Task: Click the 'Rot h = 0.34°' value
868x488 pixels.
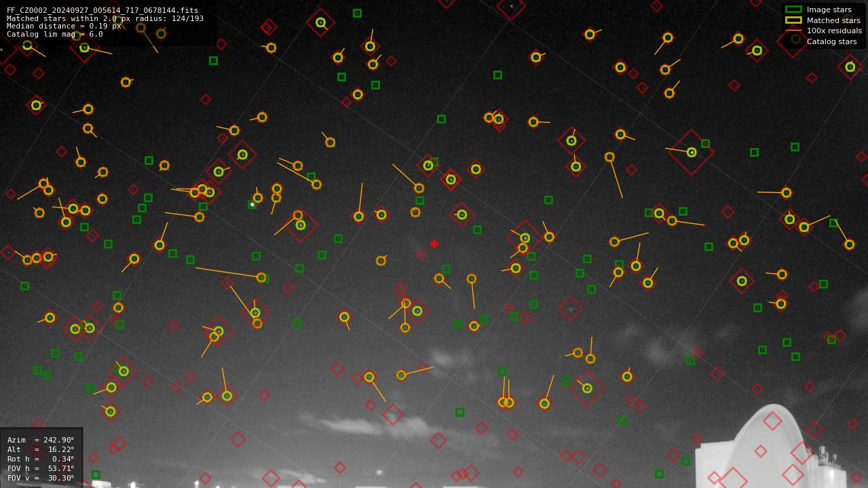Action: coord(41,459)
